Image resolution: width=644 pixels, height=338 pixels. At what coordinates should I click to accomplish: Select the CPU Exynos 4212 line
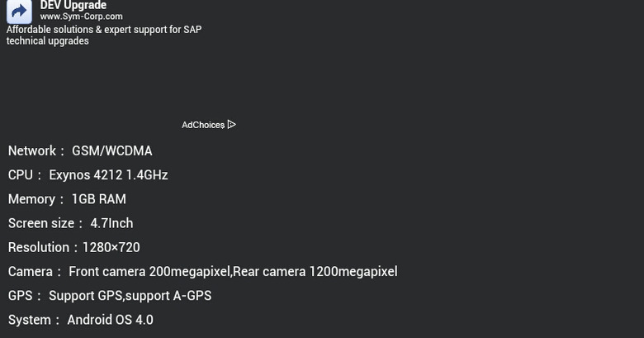coord(88,175)
